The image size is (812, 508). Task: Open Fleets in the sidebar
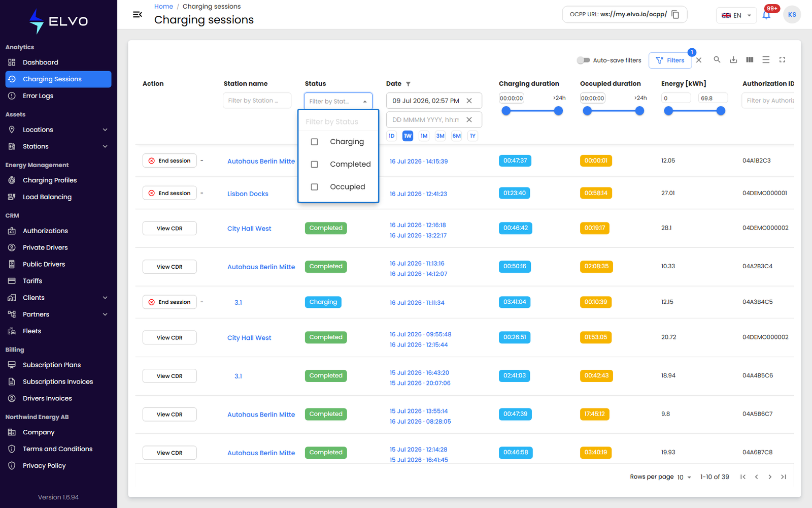58,331
